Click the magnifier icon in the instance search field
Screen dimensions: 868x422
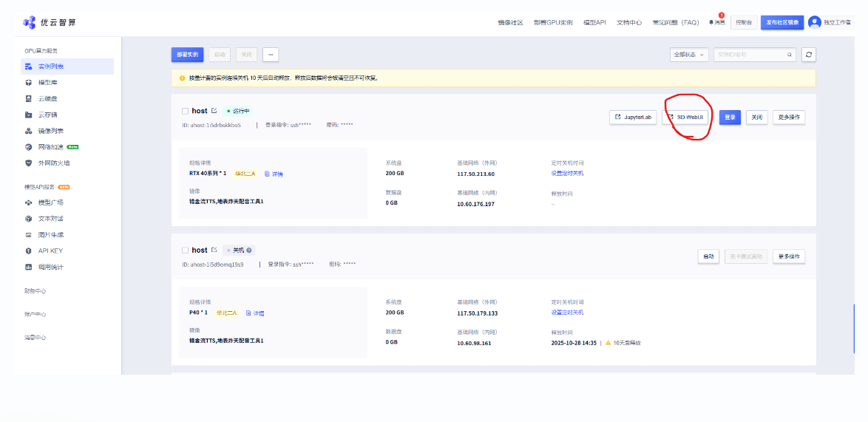pos(790,55)
